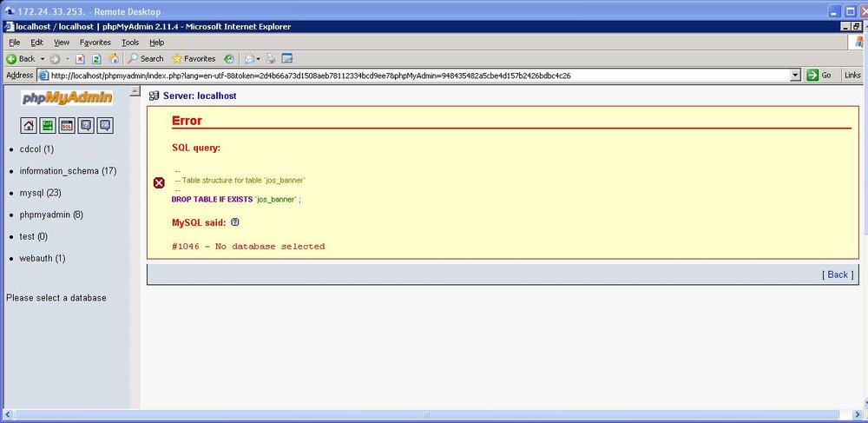
Task: Select the webauth (1) database
Action: (43, 258)
